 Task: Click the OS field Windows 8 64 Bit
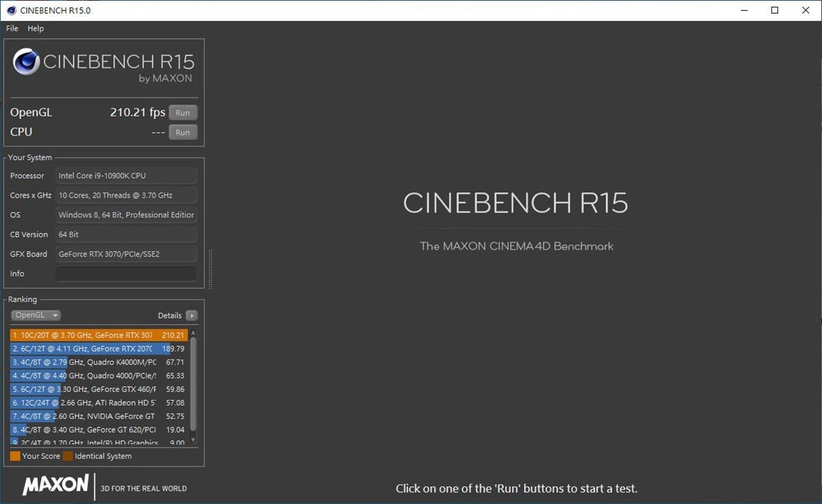pyautogui.click(x=126, y=215)
